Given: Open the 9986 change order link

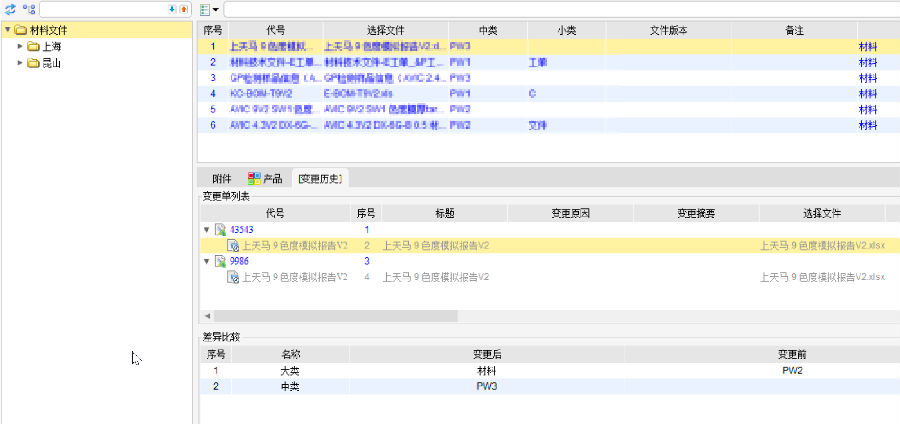Looking at the screenshot, I should tap(240, 261).
